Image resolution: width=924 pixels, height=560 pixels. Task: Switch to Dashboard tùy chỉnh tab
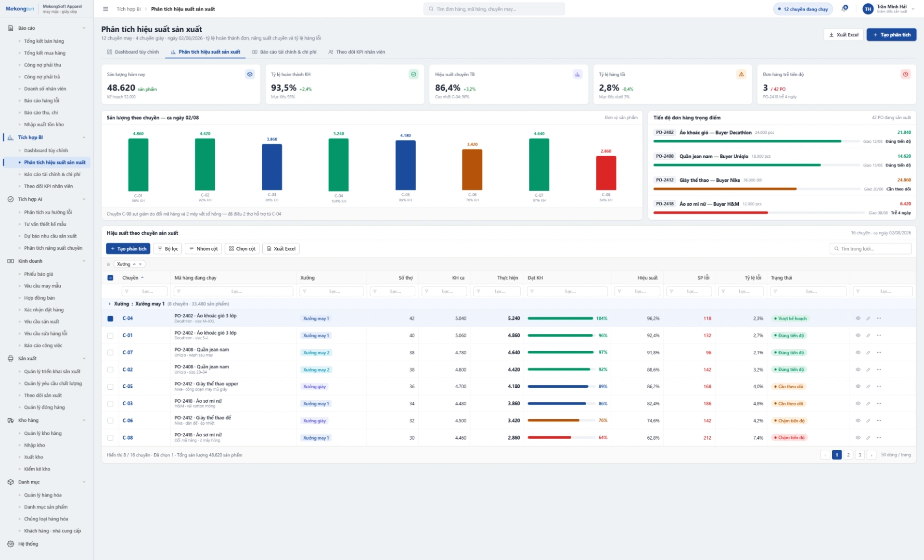coord(133,52)
